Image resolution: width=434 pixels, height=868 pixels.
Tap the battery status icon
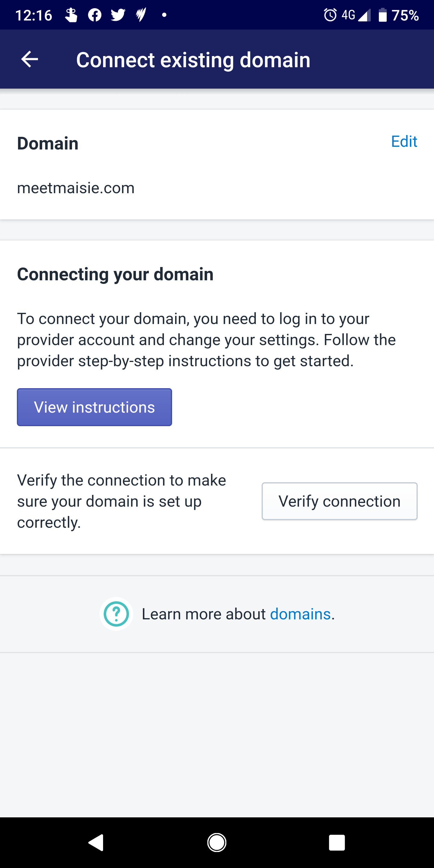point(382,15)
